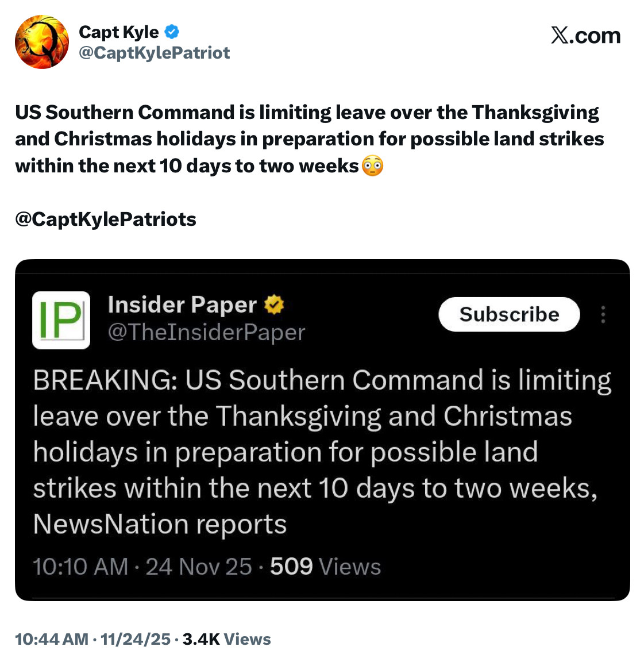Open the @CaptKylePatriot handle
644x662 pixels.
point(153,53)
